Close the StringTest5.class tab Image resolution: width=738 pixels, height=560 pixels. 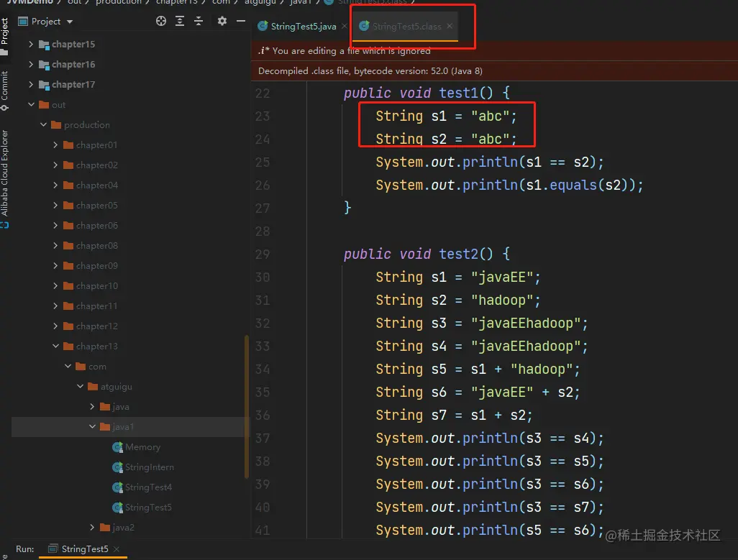click(450, 26)
